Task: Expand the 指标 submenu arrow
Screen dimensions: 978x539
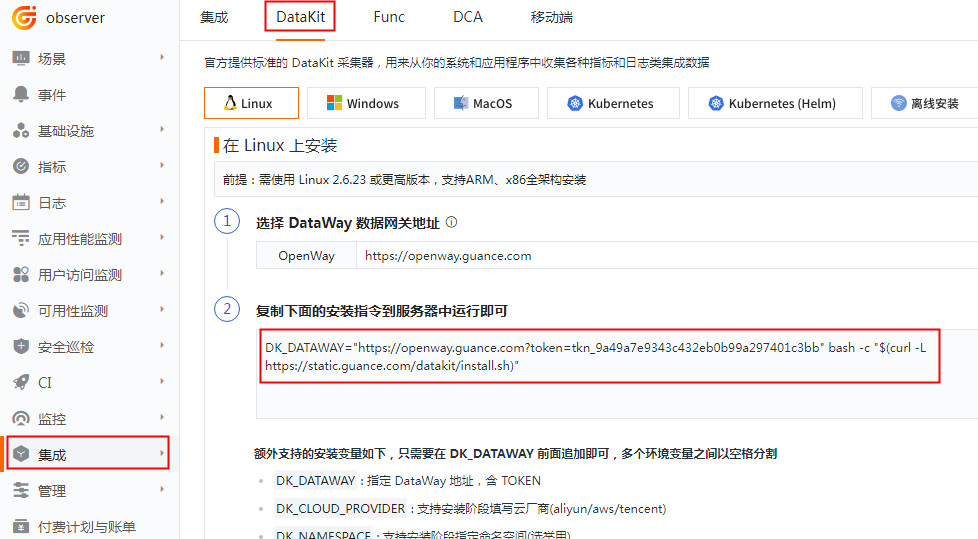Action: pos(162,165)
